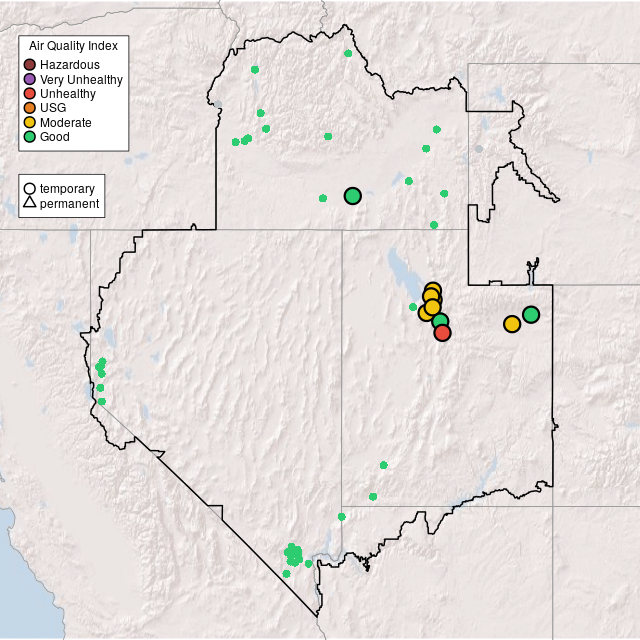Click the 'permanent' legend label text
This screenshot has height=640, width=640.
[x=69, y=204]
